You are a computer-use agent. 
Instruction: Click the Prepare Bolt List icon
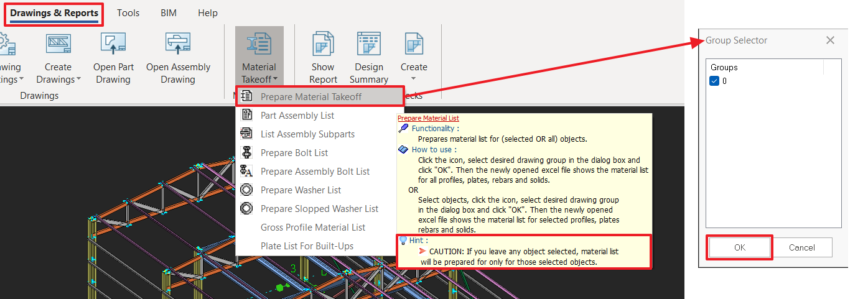[x=246, y=153]
